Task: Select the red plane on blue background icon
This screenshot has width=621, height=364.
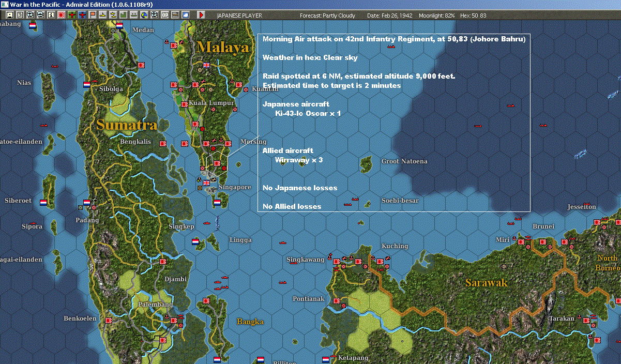Action: coord(82,16)
